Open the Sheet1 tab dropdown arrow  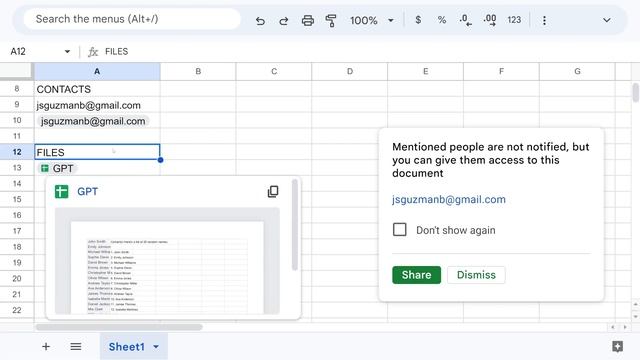click(156, 347)
